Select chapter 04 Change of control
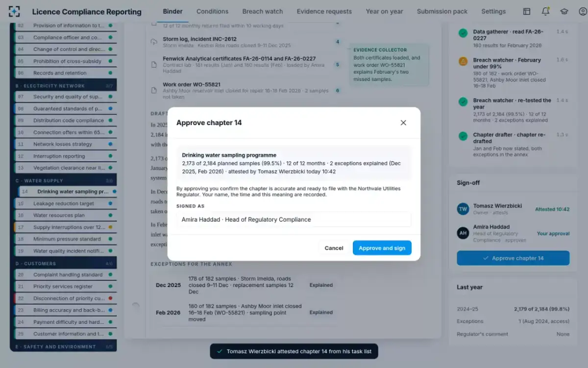This screenshot has height=368, width=588. coord(66,49)
